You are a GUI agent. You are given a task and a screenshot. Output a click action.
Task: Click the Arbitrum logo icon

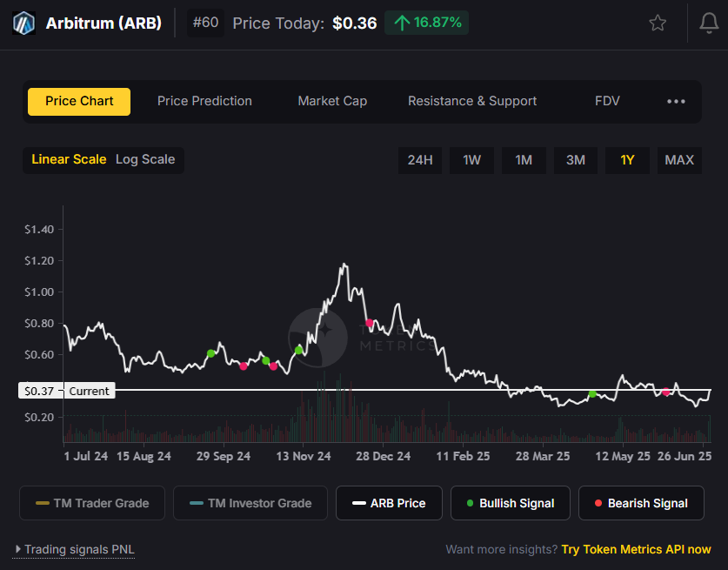pos(23,23)
